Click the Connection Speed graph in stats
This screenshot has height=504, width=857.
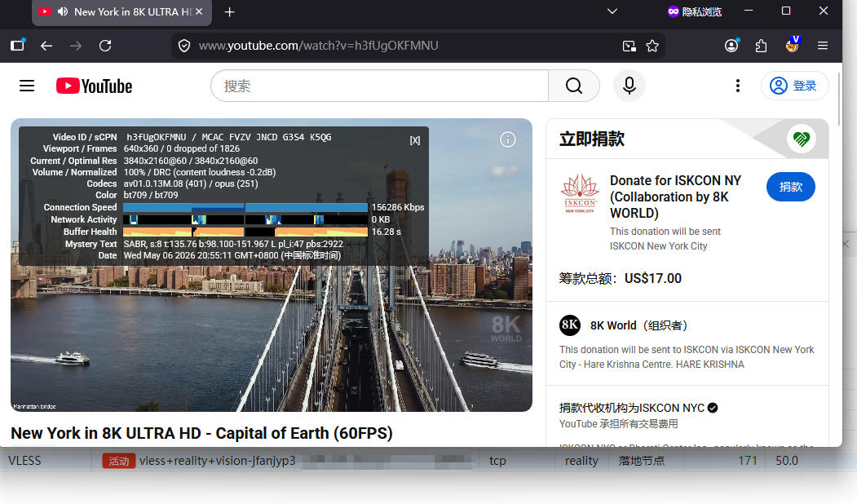point(245,208)
